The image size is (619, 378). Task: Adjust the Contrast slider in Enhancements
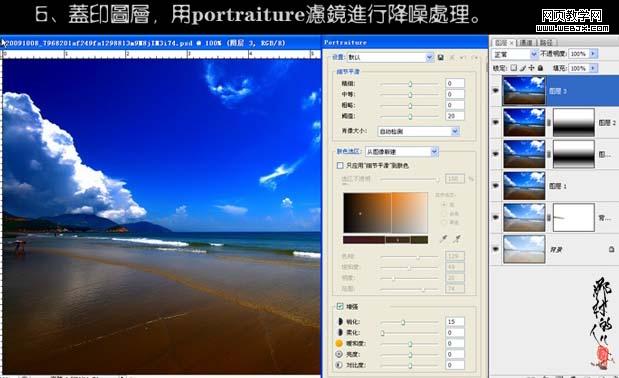pos(410,365)
